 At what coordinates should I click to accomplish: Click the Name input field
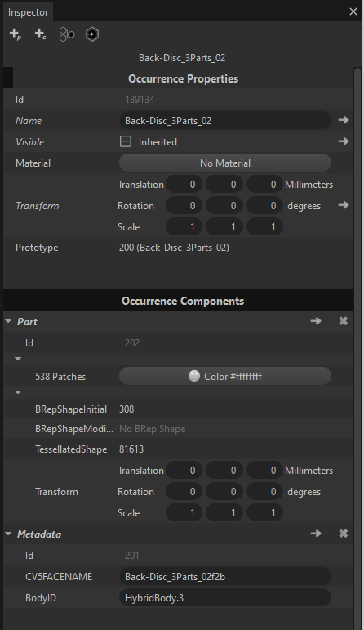(x=225, y=121)
